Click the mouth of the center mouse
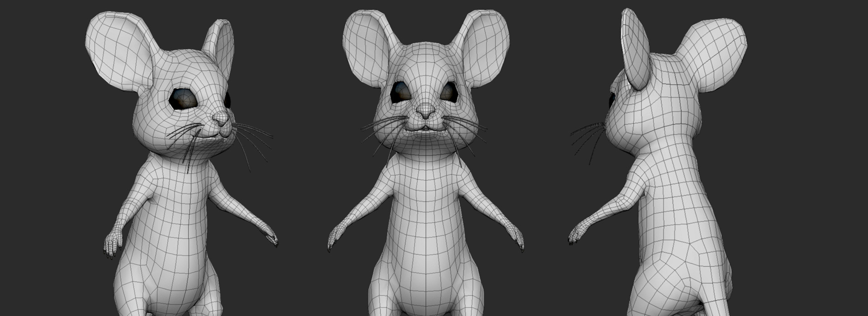Viewport: 868px width, 316px height. [x=425, y=128]
